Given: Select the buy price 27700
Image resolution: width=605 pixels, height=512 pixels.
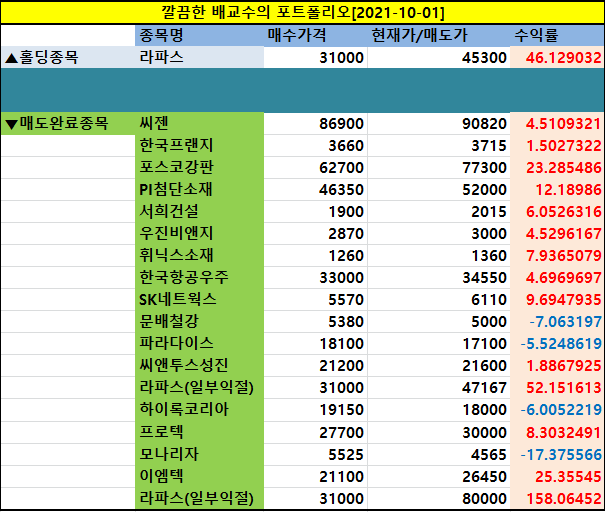Looking at the screenshot, I should tap(316, 432).
